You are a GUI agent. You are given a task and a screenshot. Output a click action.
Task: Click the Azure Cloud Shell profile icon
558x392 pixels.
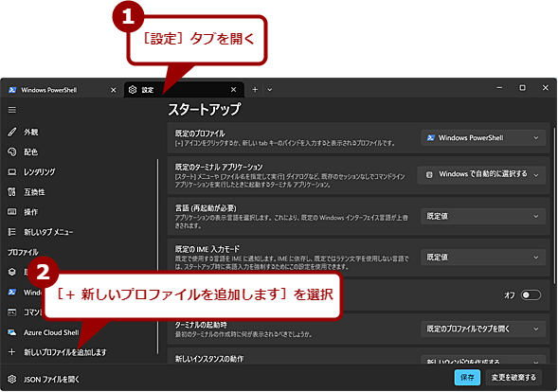12,332
